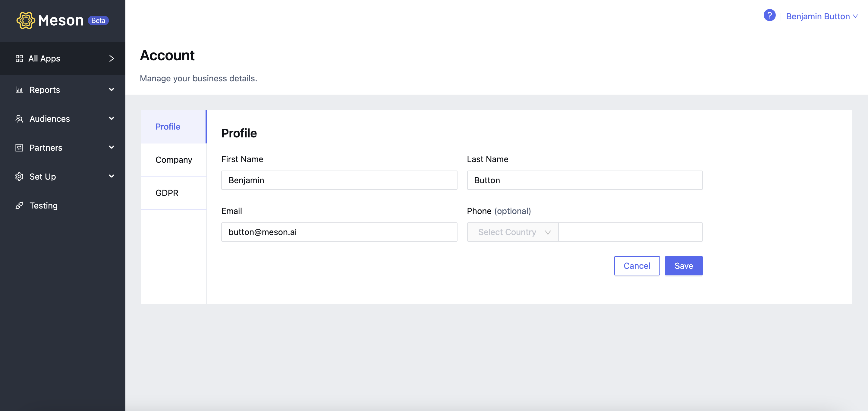
Task: Focus the First Name field
Action: [x=339, y=180]
